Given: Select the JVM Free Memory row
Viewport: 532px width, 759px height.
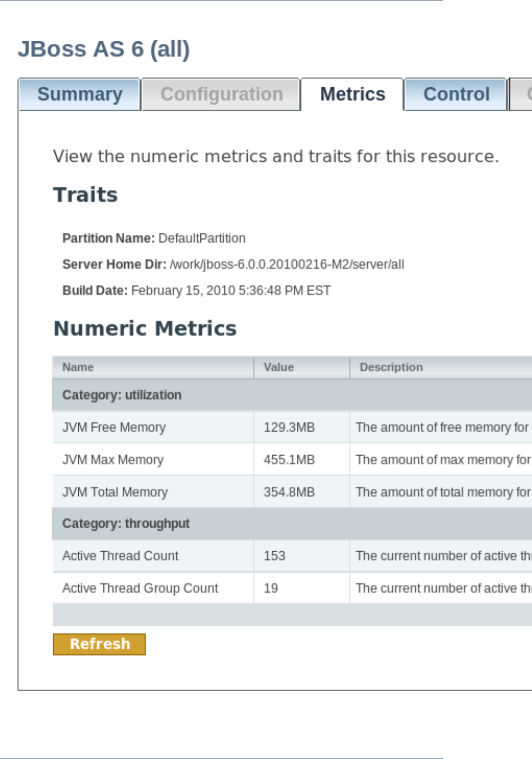Looking at the screenshot, I should click(x=114, y=428).
